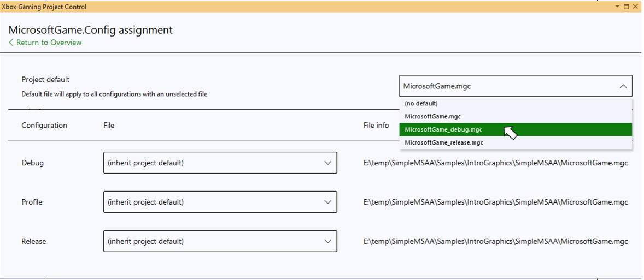Click the MicrosoftGame.Config assignment heading
644x280 pixels.
point(90,30)
